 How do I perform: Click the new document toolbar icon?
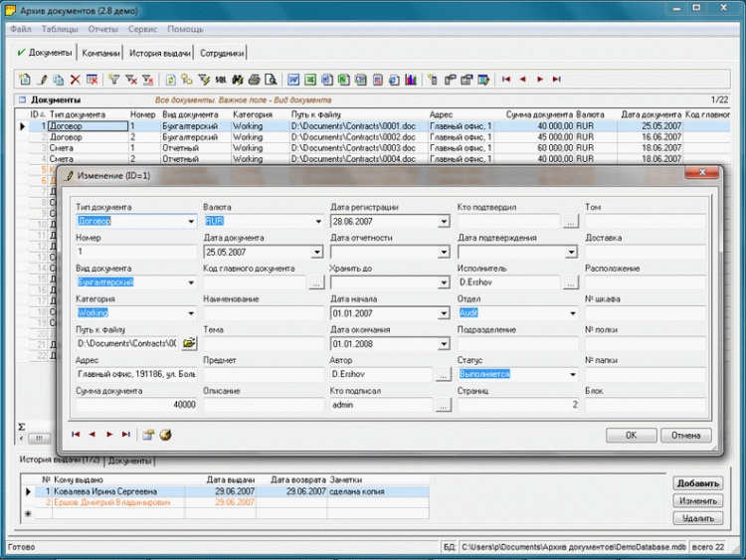[26, 80]
